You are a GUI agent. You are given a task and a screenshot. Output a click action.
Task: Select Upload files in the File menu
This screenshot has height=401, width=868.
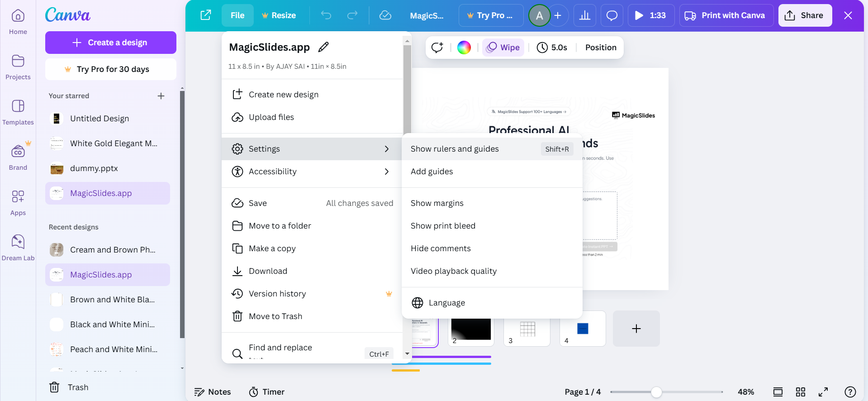pyautogui.click(x=312, y=117)
